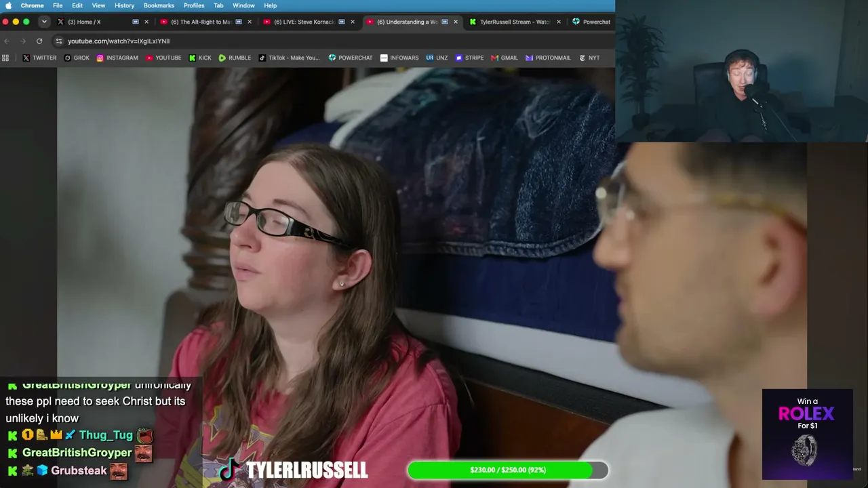The height and width of the screenshot is (488, 868).
Task: Open the View menu
Action: click(x=98, y=5)
